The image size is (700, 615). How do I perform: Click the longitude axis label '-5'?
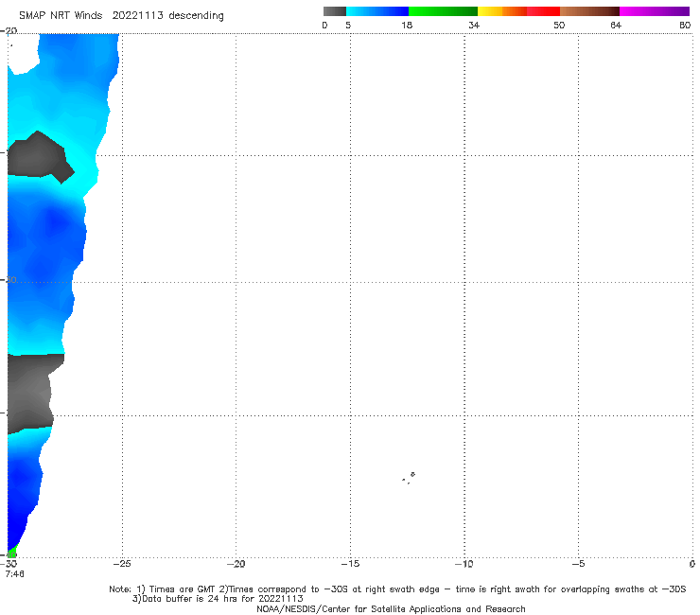tap(578, 564)
